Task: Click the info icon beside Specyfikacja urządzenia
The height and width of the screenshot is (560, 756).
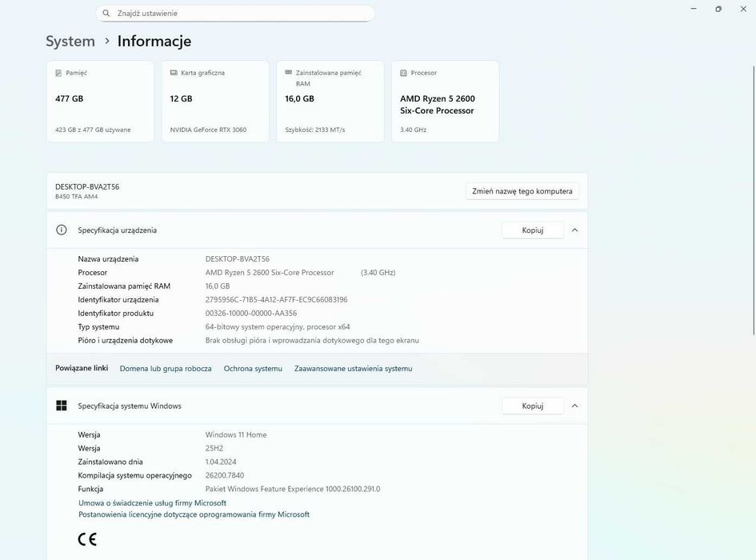Action: pyautogui.click(x=62, y=230)
